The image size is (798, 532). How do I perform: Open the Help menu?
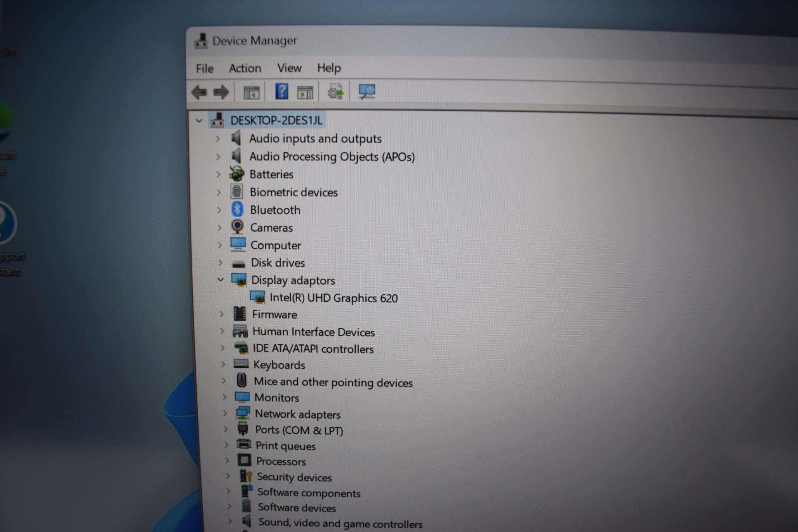point(329,68)
